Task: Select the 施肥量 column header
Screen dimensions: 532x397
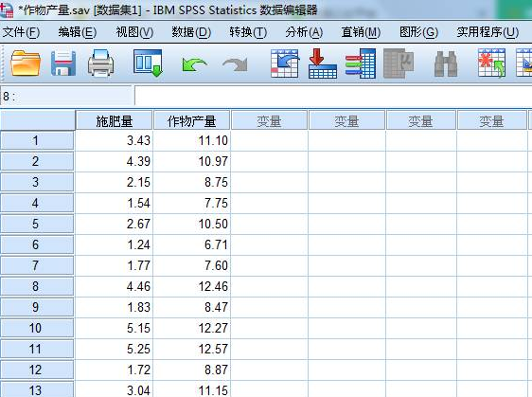Action: (114, 120)
